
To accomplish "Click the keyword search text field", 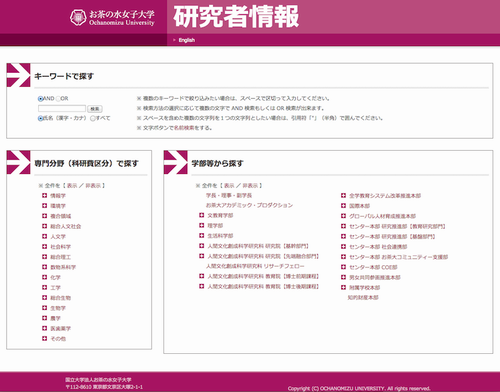I will click(62, 108).
